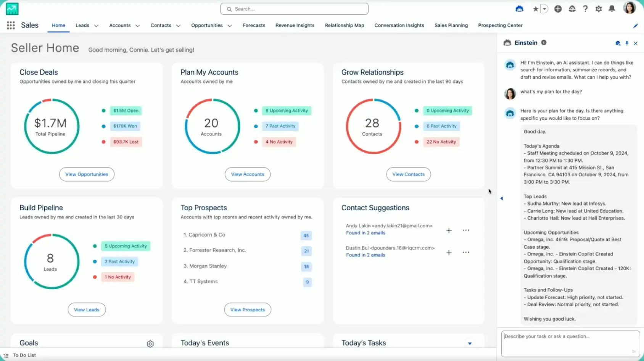Click the $1.5M Open legend chip
Viewport: 644px width, 361px height.
coord(126,111)
